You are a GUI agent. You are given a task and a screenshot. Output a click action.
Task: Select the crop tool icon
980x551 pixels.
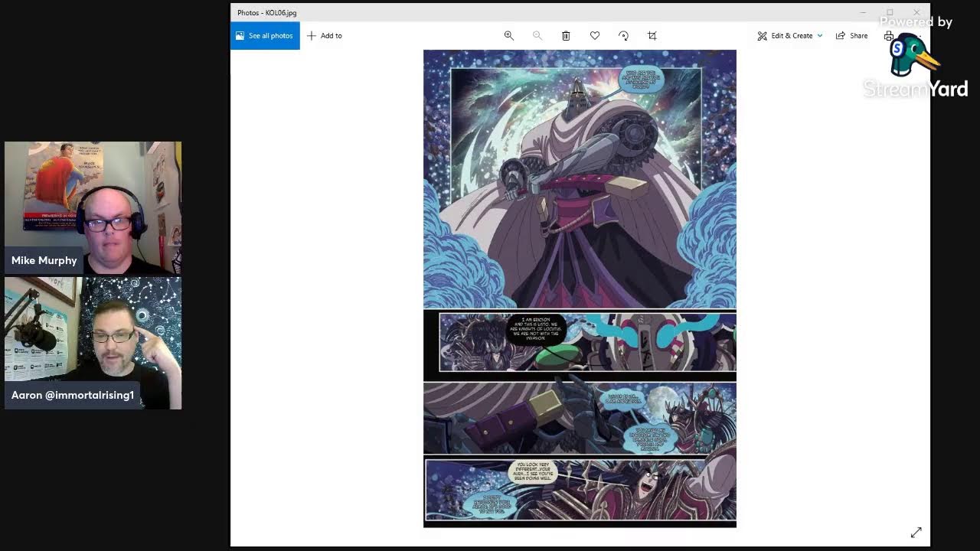click(652, 36)
